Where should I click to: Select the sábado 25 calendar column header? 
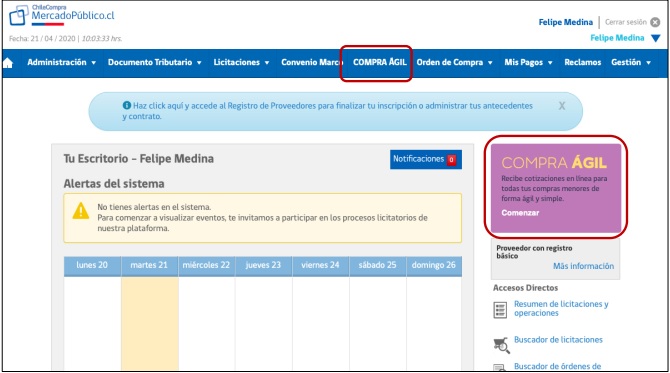377,265
